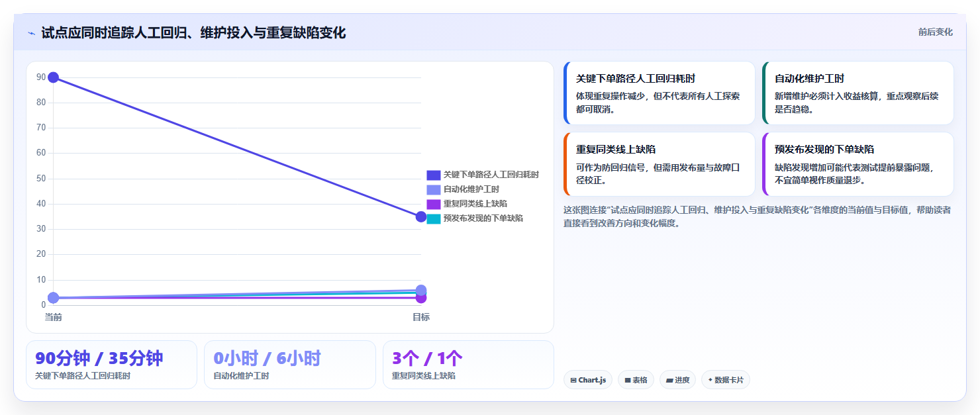Click the data point at 35 on 目标

(421, 217)
